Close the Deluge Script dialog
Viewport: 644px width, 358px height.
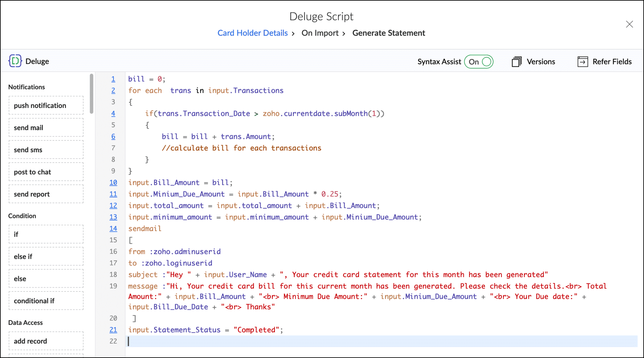629,24
